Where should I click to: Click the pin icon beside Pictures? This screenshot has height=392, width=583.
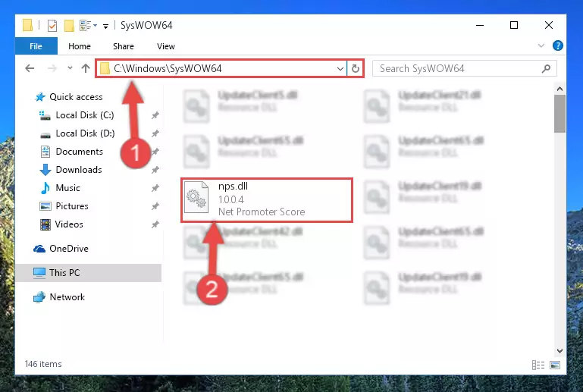155,206
